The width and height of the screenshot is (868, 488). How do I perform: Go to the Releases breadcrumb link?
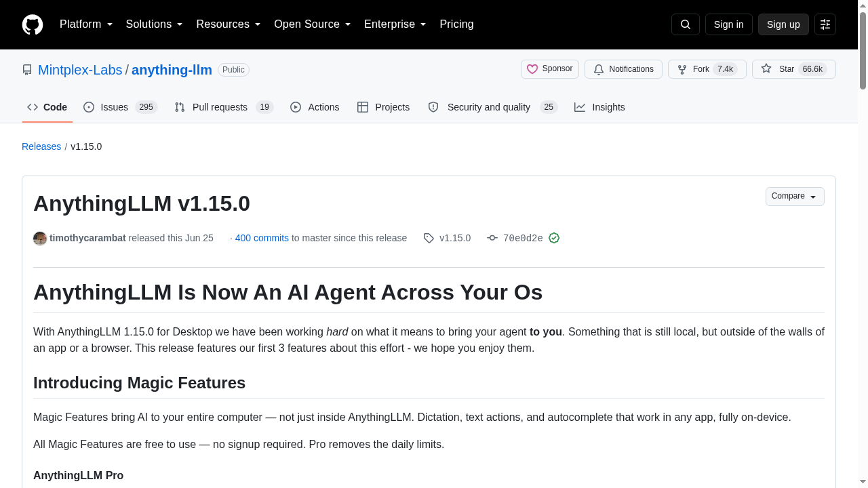(x=41, y=146)
